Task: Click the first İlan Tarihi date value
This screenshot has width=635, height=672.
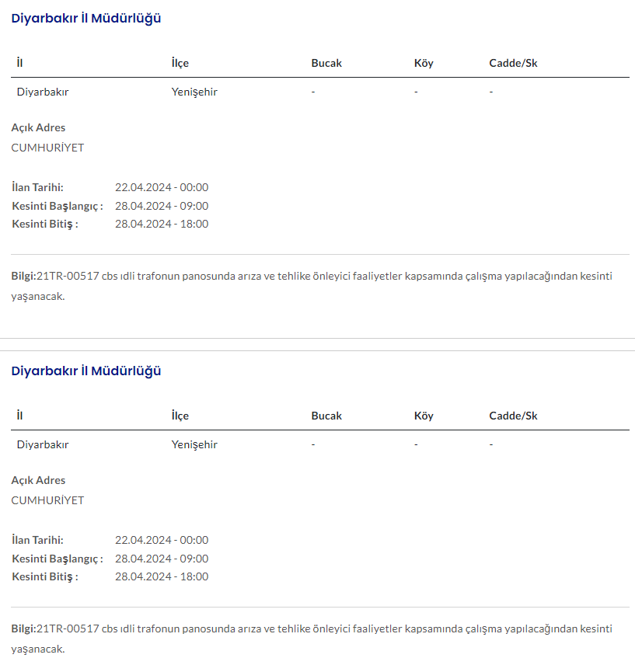Action: coord(162,187)
